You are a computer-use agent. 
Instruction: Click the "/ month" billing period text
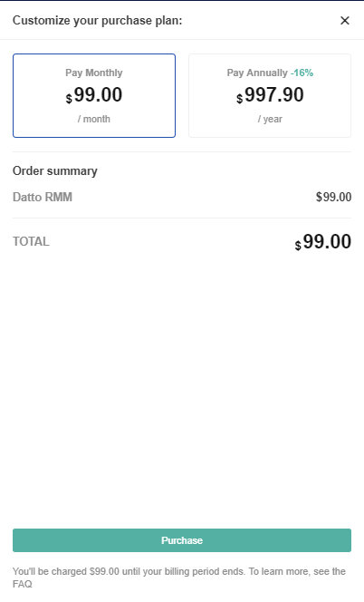click(x=94, y=119)
